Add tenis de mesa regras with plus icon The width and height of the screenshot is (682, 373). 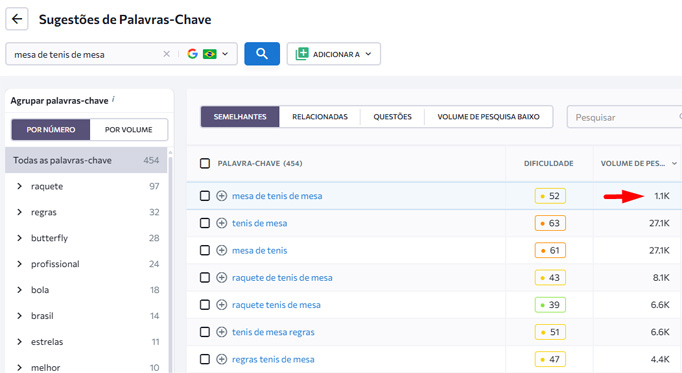(222, 332)
